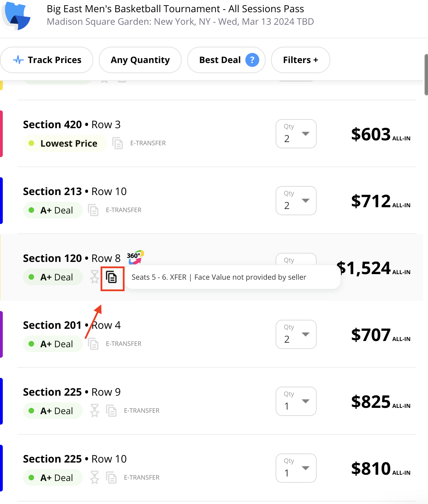Click the vertical scrollbar on the right edge

tap(426, 75)
